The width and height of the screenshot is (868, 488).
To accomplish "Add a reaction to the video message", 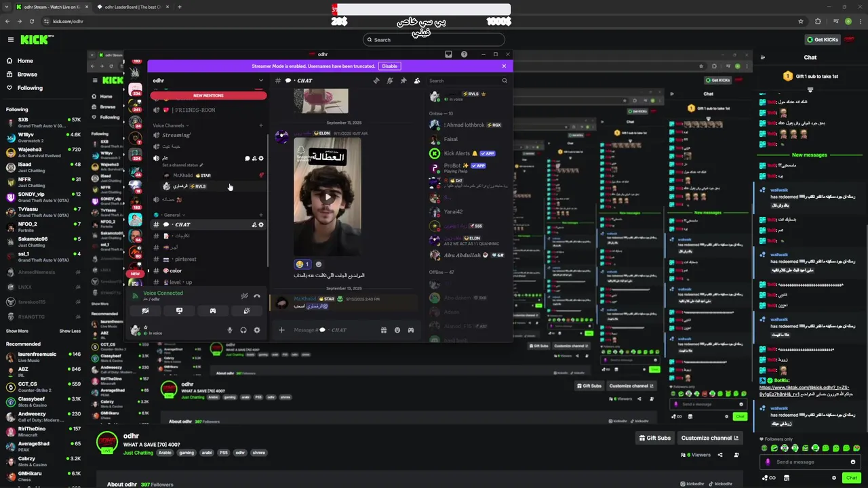I will [319, 264].
